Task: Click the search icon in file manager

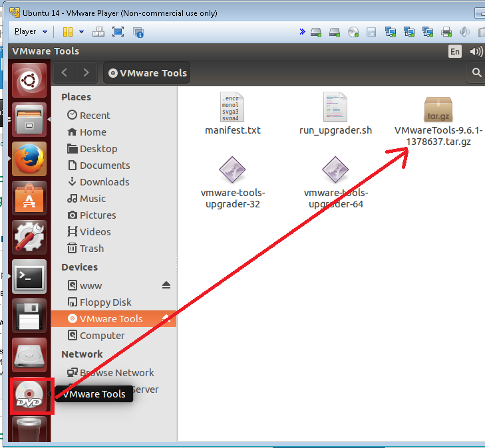Action: 476,73
